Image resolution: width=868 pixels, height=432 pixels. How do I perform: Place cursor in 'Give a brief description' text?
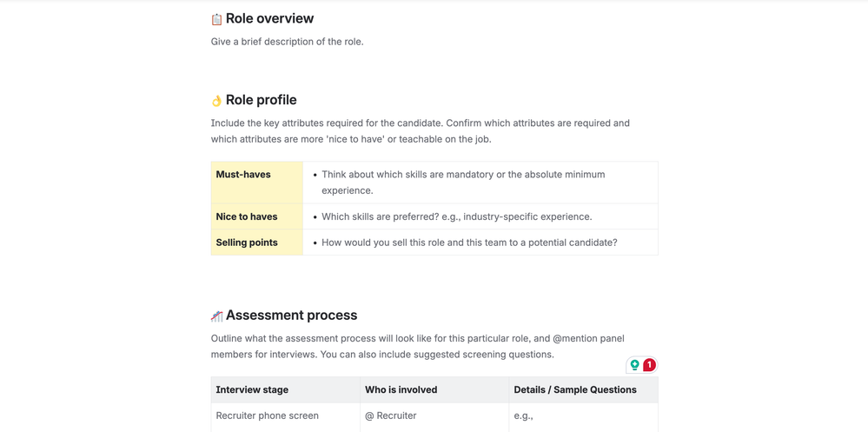287,42
